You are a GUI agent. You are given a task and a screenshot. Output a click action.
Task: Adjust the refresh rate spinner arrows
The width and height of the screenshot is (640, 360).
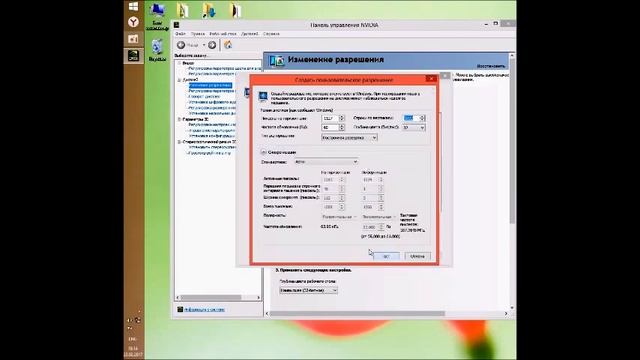(342, 128)
